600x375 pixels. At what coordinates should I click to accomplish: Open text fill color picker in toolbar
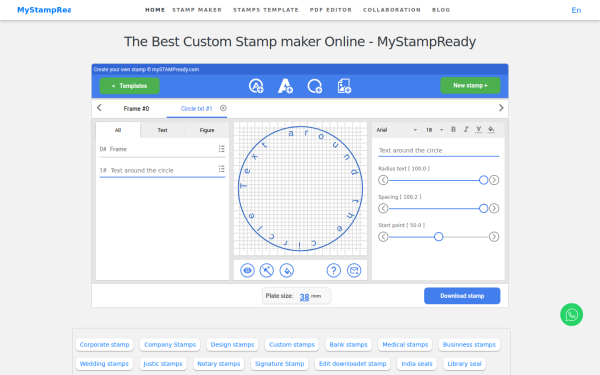pyautogui.click(x=491, y=129)
